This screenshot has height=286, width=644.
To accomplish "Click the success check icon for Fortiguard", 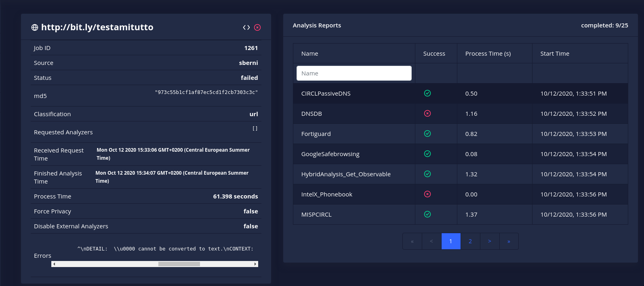I will 427,134.
